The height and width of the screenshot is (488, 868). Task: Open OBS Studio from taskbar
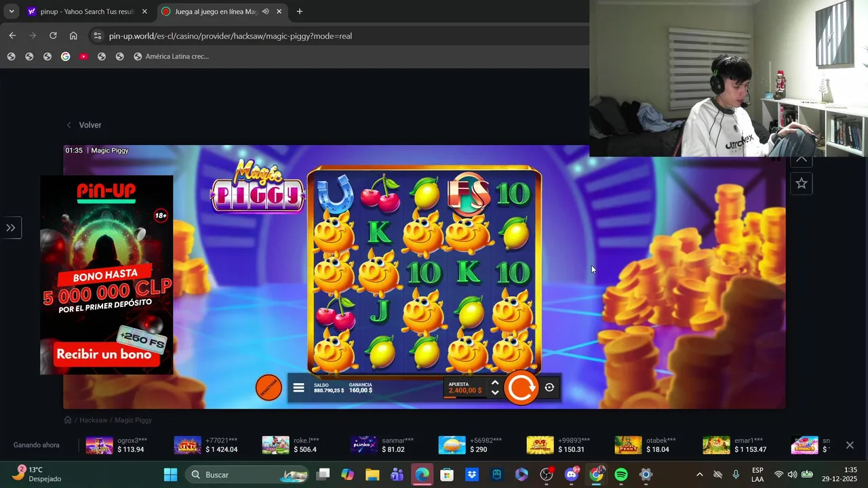click(x=546, y=474)
